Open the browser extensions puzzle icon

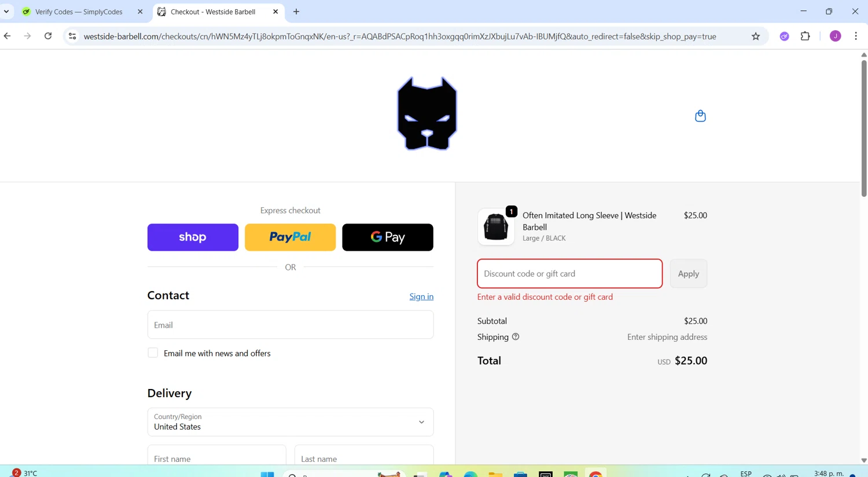point(805,36)
